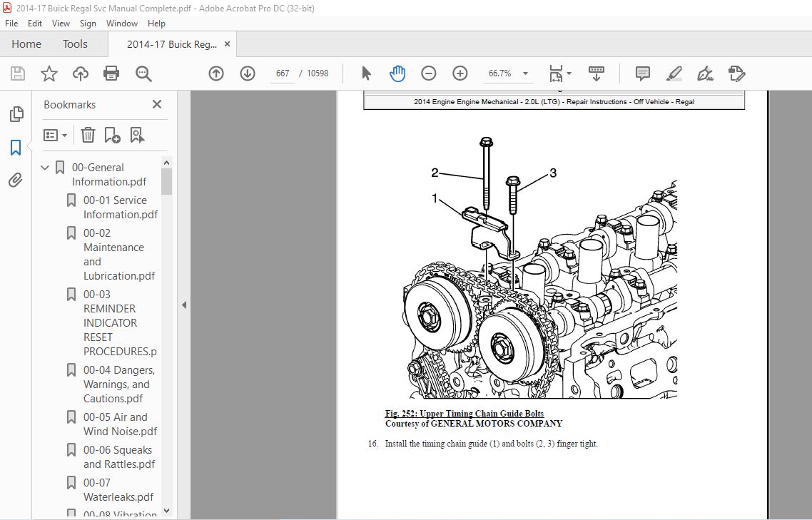Open the Sign document tool
The width and height of the screenshot is (812, 520).
(x=705, y=73)
